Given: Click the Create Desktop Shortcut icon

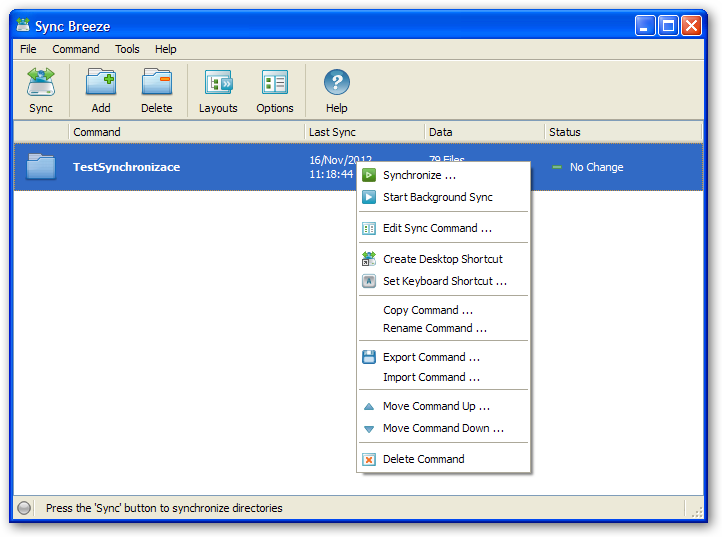Looking at the screenshot, I should click(369, 259).
